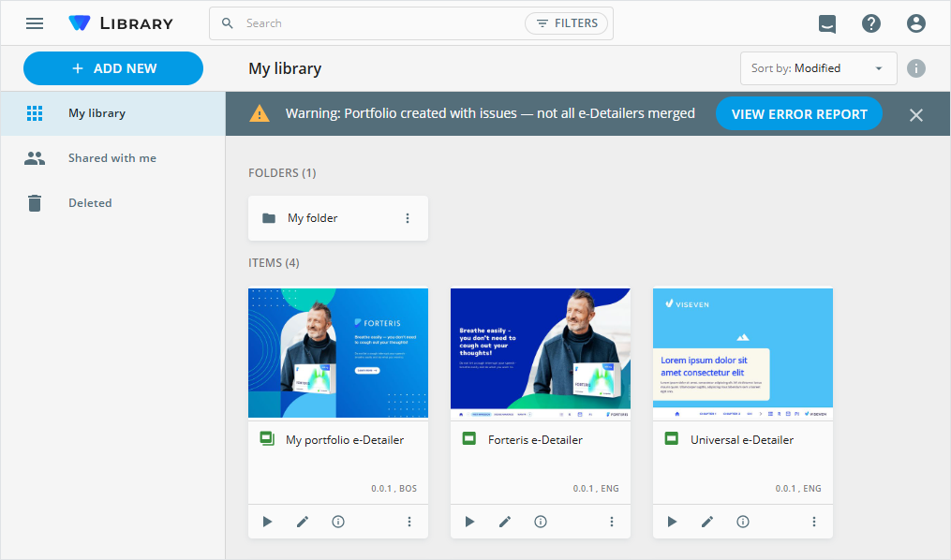The width and height of the screenshot is (951, 560).
Task: Open the user account profile icon
Action: 916,23
